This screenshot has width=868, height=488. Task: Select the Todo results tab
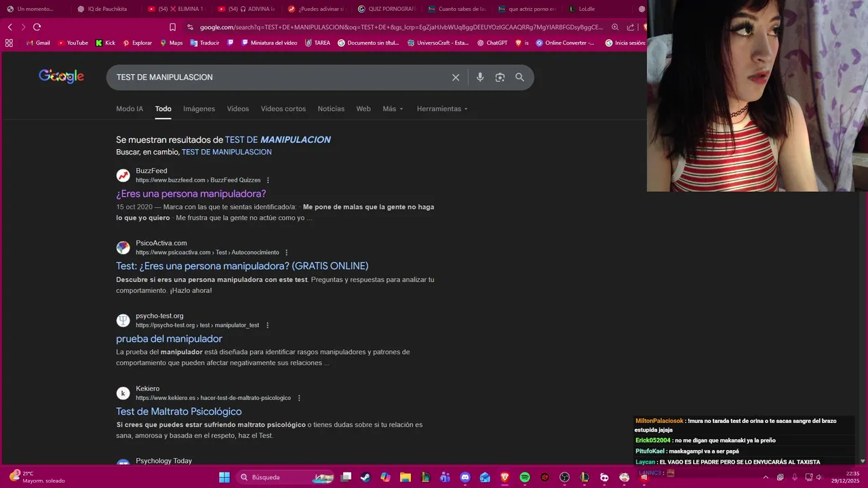(163, 108)
